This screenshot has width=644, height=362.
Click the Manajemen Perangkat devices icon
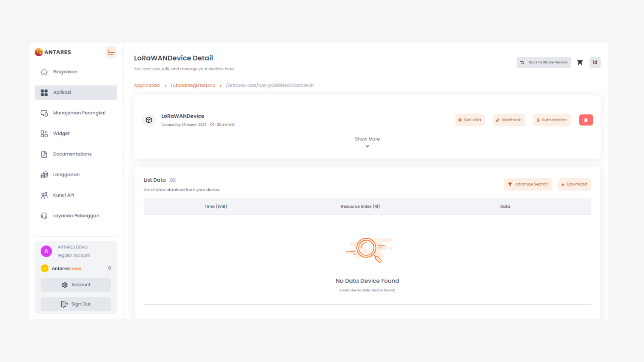click(44, 113)
